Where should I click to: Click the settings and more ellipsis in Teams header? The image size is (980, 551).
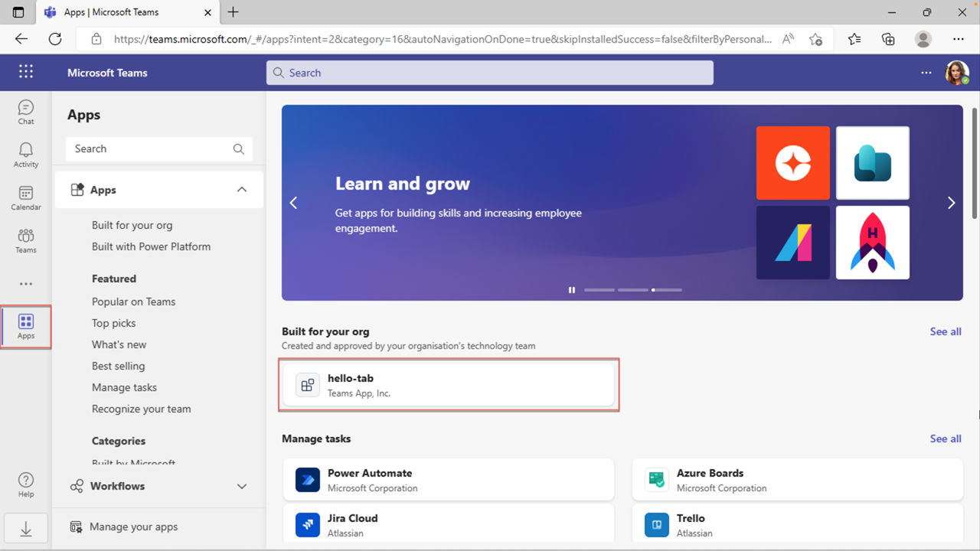(926, 73)
